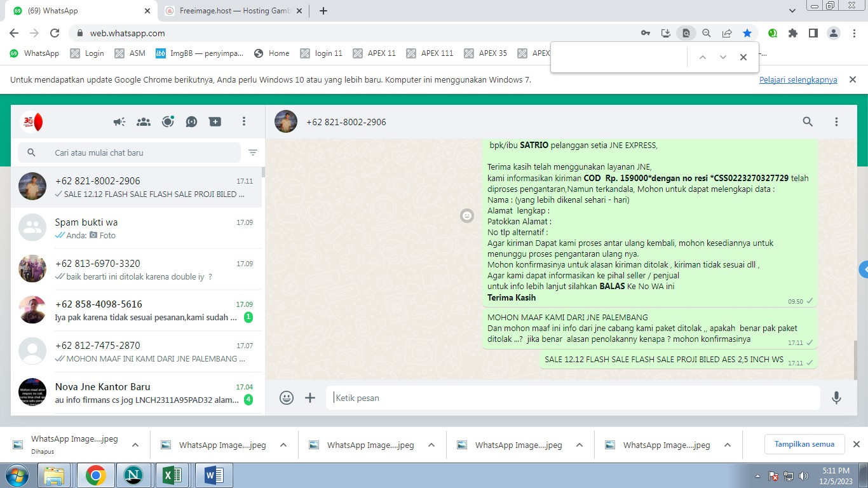This screenshot has height=488, width=868.
Task: Jump to next find-in-page result
Action: point(723,57)
